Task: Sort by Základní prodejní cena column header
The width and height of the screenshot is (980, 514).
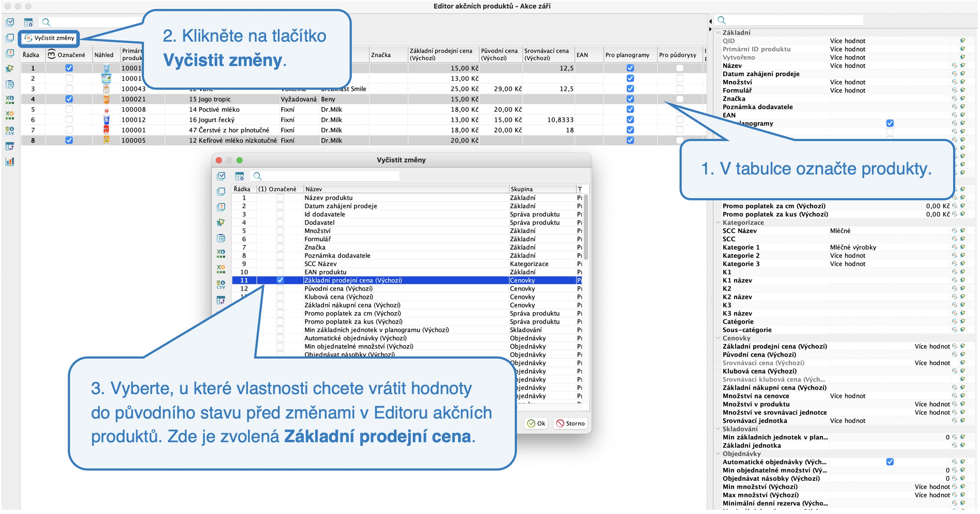Action: pyautogui.click(x=443, y=55)
